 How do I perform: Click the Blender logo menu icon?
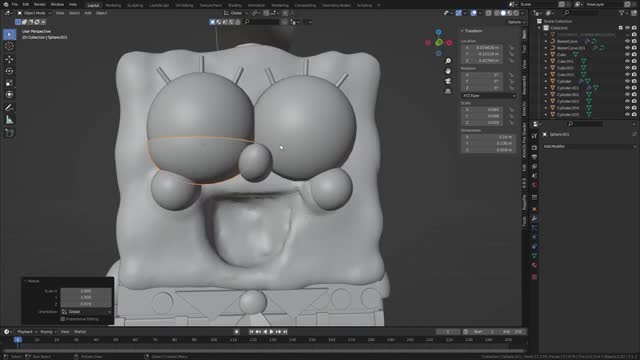pyautogui.click(x=6, y=4)
